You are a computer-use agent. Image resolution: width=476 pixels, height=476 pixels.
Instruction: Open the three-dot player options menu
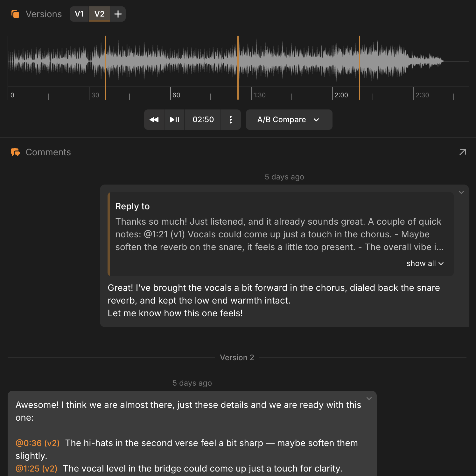click(230, 120)
